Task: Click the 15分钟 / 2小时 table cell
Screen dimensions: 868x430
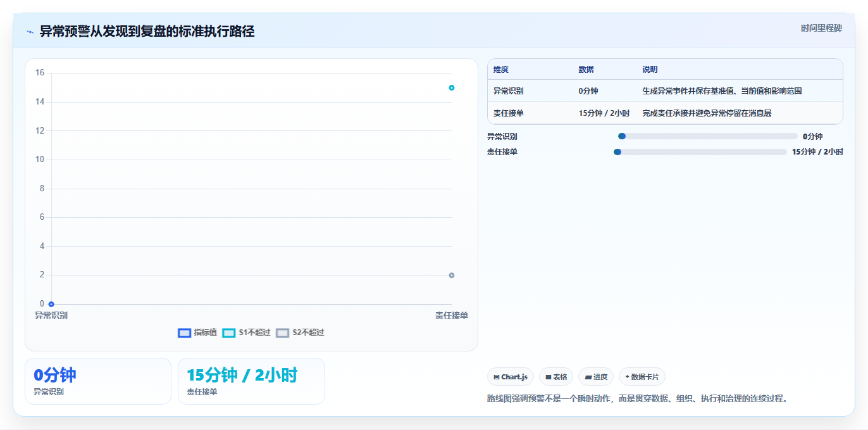Action: pyautogui.click(x=604, y=113)
